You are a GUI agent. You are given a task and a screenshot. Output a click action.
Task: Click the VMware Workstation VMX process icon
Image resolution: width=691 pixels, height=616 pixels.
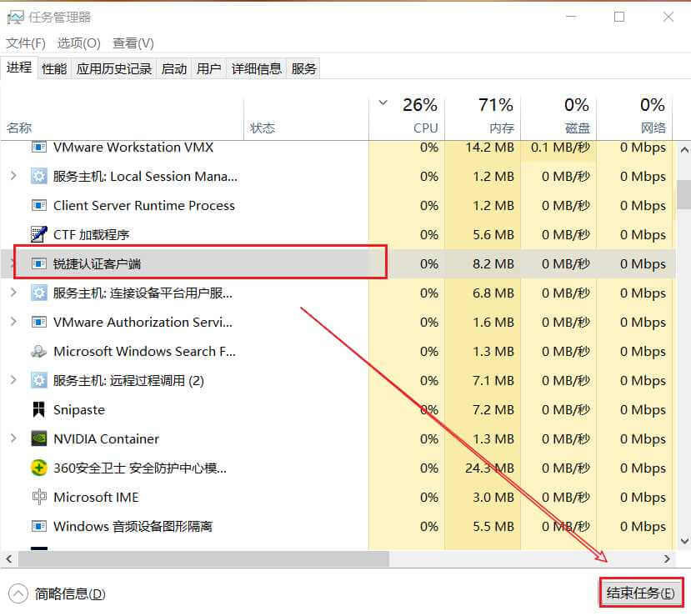pos(39,147)
